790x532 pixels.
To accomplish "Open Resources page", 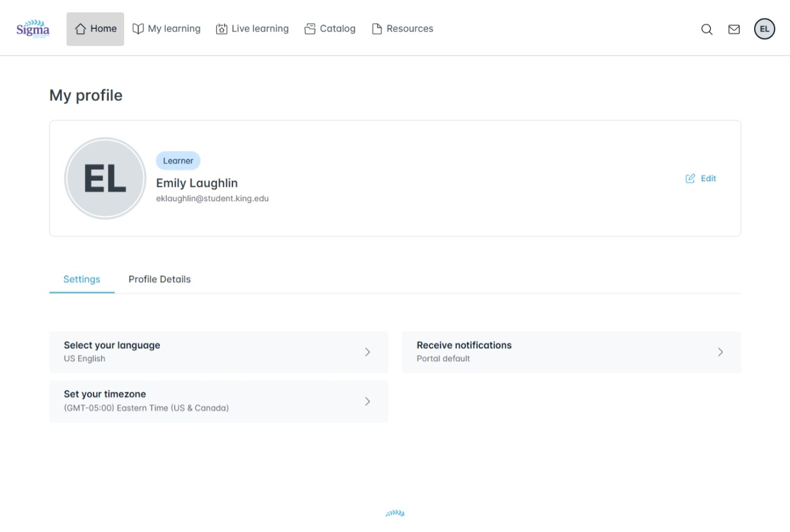I will [403, 29].
